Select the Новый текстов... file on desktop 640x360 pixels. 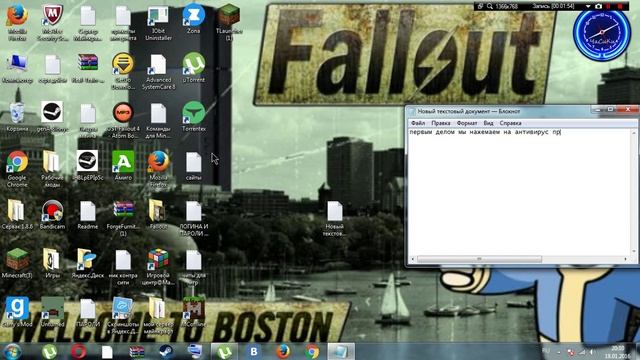tap(335, 211)
